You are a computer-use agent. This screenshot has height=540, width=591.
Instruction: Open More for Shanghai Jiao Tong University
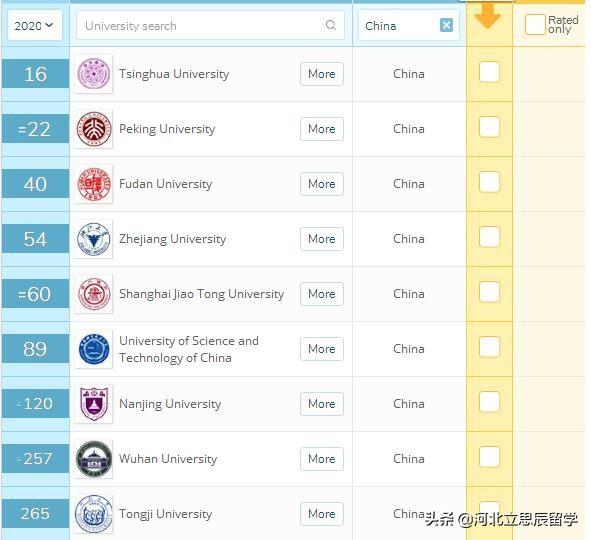(x=322, y=294)
